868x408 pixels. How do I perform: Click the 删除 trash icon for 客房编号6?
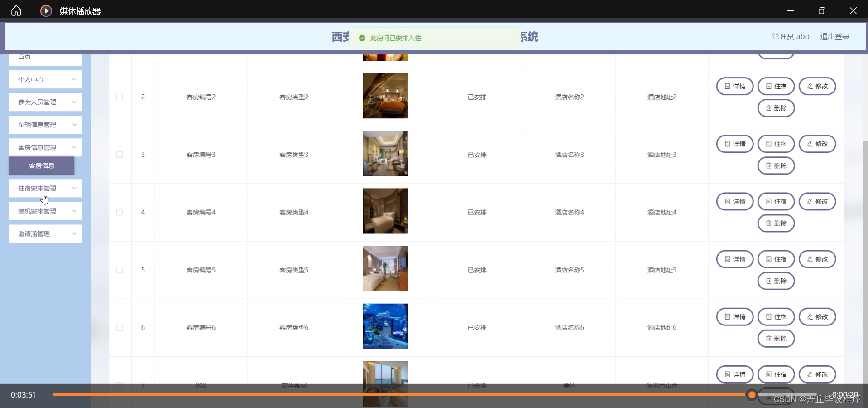tap(768, 339)
